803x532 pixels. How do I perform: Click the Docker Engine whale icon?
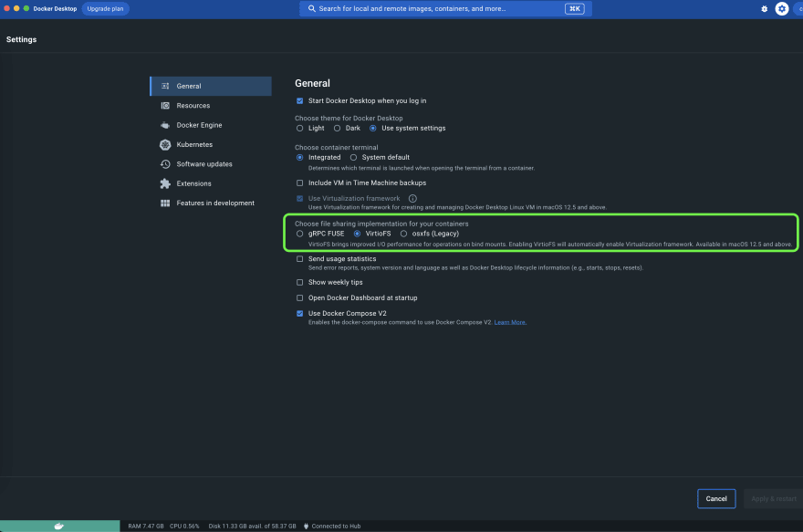pos(165,125)
